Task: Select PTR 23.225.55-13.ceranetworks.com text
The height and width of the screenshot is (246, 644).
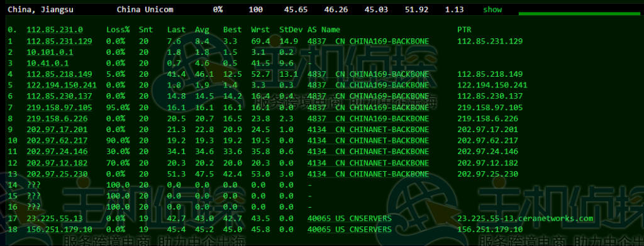Action: [525, 218]
